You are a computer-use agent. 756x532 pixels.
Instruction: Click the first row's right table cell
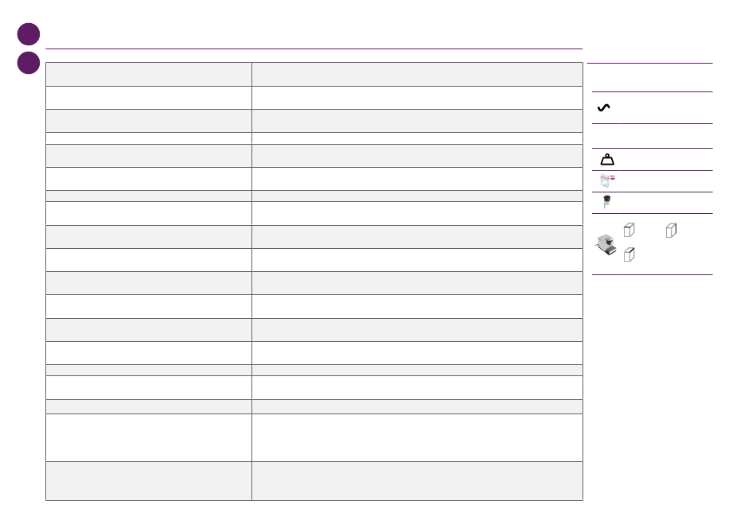point(417,74)
